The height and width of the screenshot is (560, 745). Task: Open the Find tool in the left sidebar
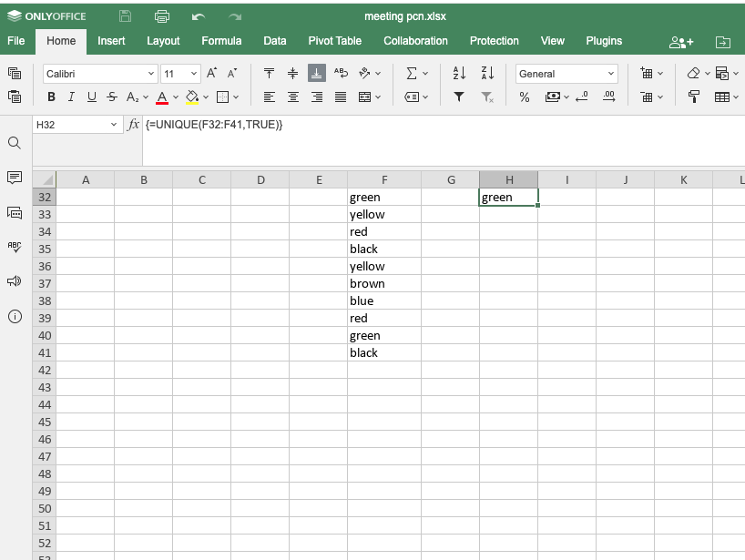click(15, 143)
